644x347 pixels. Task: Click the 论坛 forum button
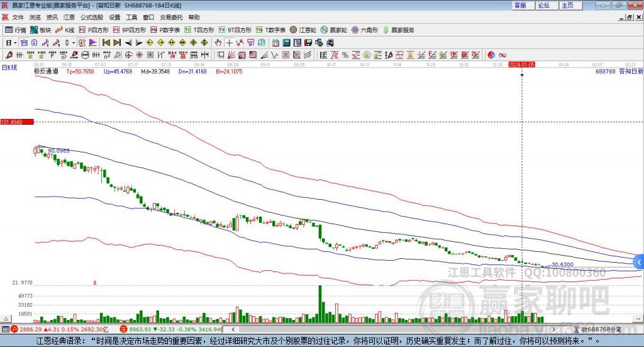click(544, 5)
